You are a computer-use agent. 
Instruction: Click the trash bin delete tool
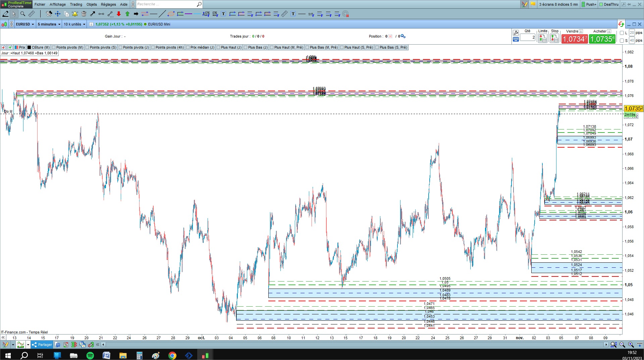point(84,14)
